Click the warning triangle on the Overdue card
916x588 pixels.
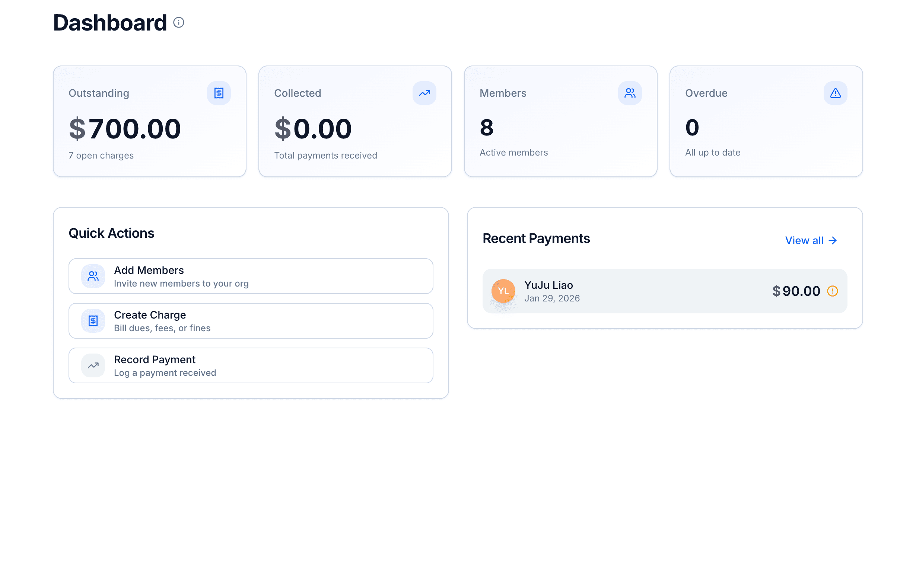pos(835,93)
